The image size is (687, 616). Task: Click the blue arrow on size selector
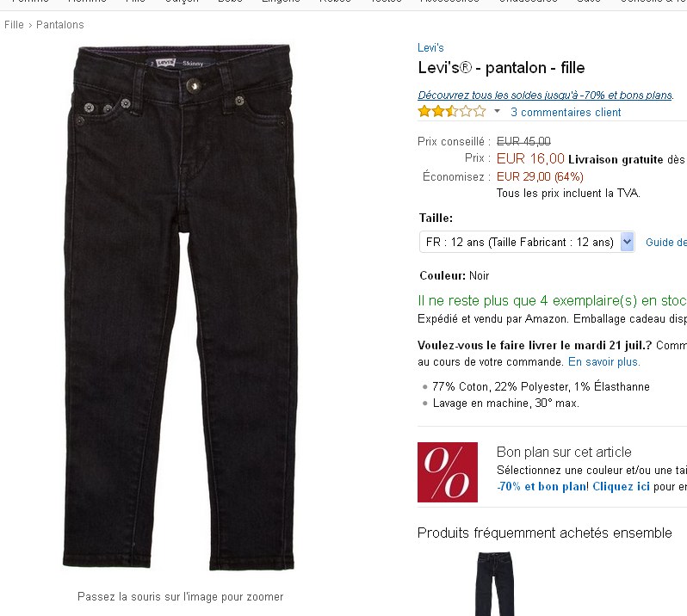tap(627, 242)
